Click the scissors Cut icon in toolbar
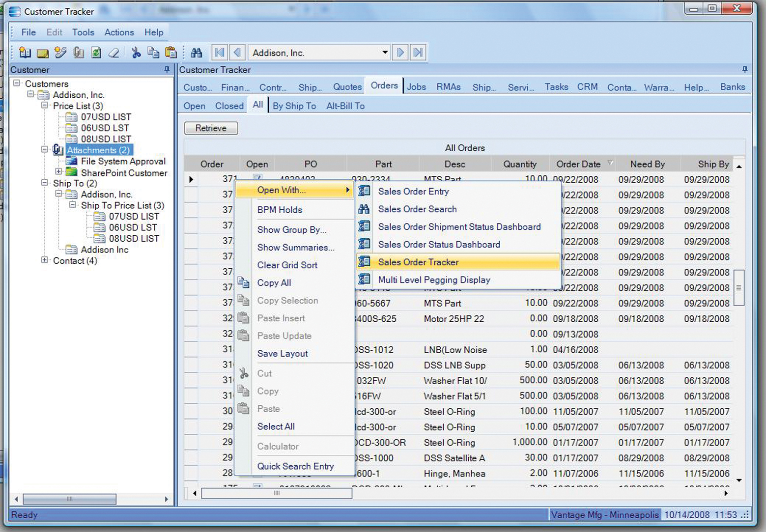Viewport: 766px width, 532px height. (x=136, y=53)
